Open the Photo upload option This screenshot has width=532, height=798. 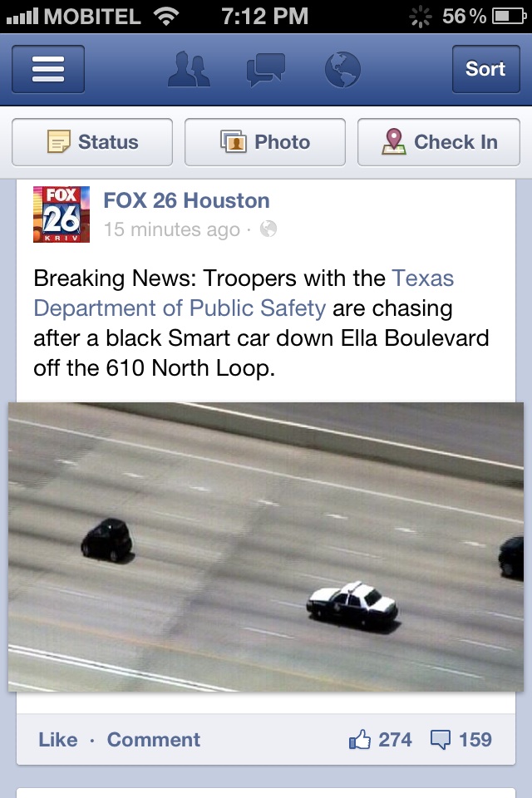point(264,142)
